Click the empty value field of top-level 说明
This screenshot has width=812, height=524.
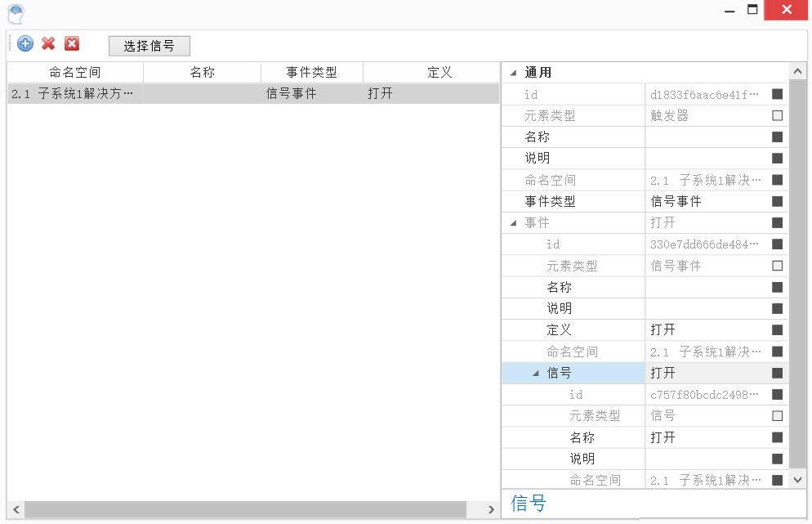(707, 158)
